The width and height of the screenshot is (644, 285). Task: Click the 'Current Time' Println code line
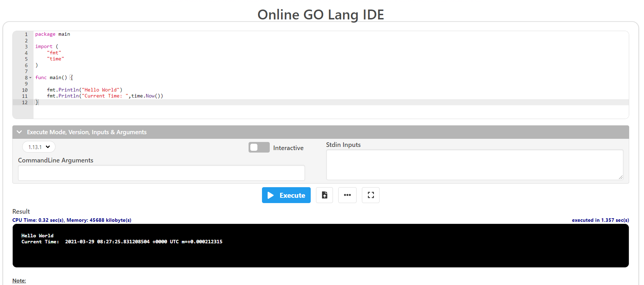(105, 96)
